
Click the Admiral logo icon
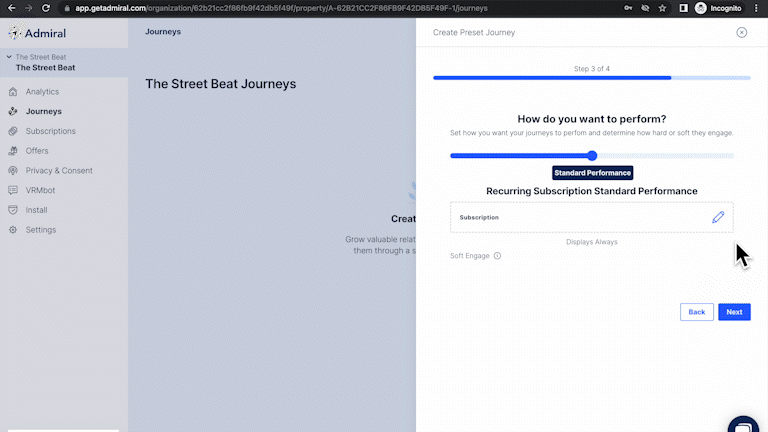click(15, 32)
